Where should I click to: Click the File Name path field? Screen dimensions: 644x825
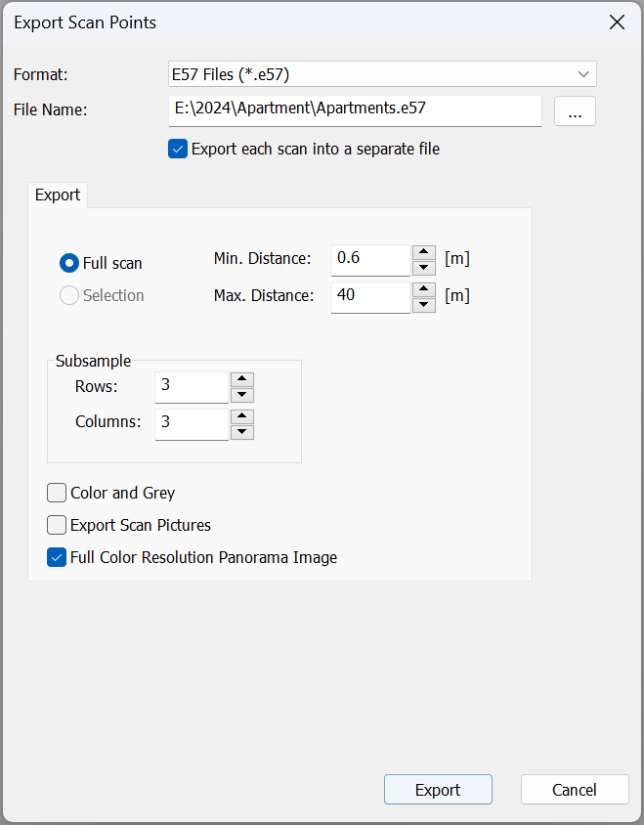pyautogui.click(x=355, y=109)
